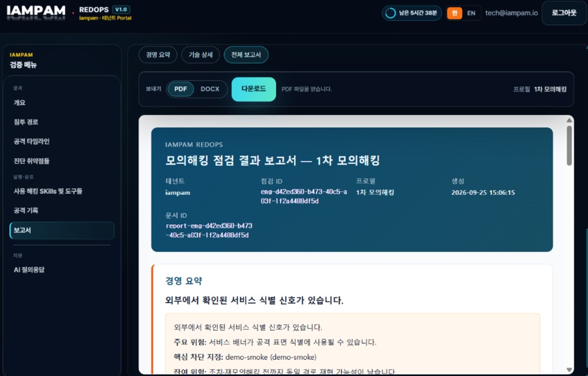Open the 기술 상세 tab
Image resolution: width=588 pixels, height=376 pixels.
[x=200, y=55]
